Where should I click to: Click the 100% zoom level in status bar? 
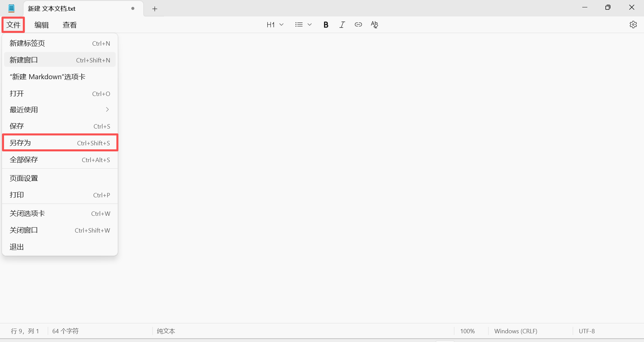[x=467, y=331]
